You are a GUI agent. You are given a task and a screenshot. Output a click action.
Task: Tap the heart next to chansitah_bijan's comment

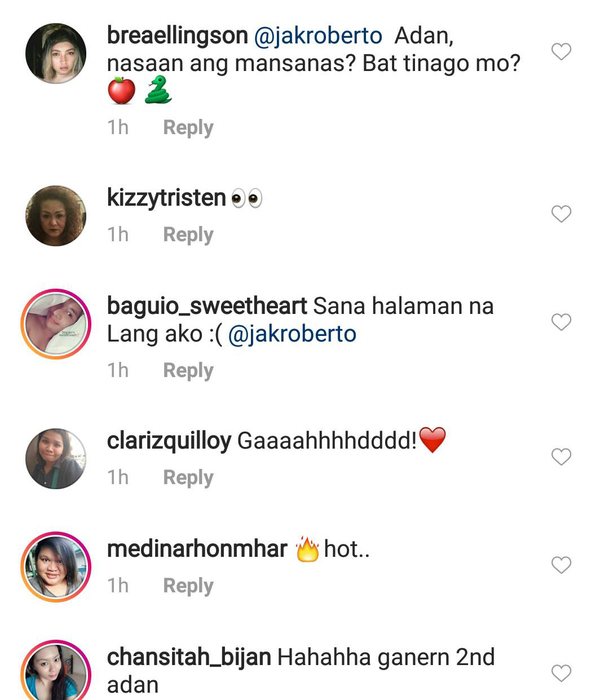tap(561, 674)
